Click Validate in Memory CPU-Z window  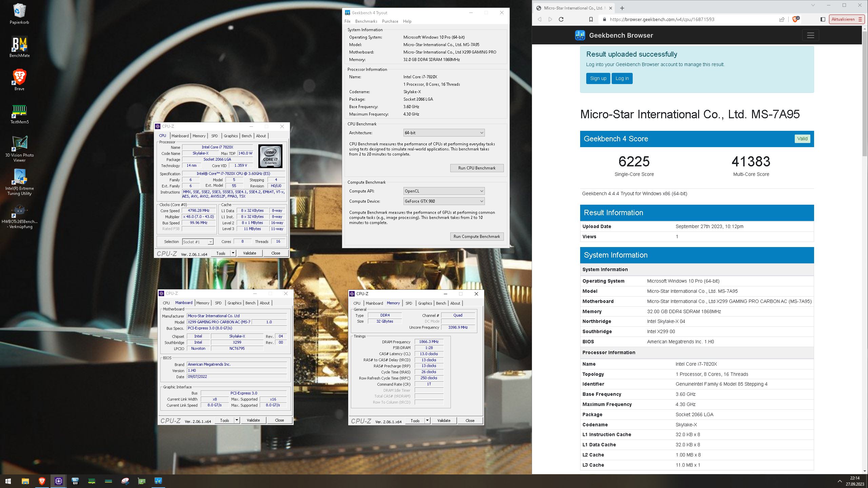pyautogui.click(x=444, y=421)
